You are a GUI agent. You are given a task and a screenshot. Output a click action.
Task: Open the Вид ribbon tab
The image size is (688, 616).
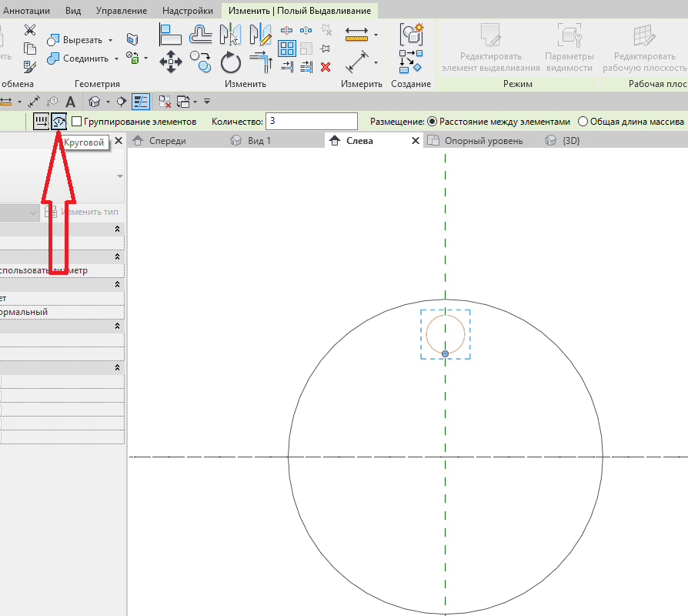click(x=73, y=11)
